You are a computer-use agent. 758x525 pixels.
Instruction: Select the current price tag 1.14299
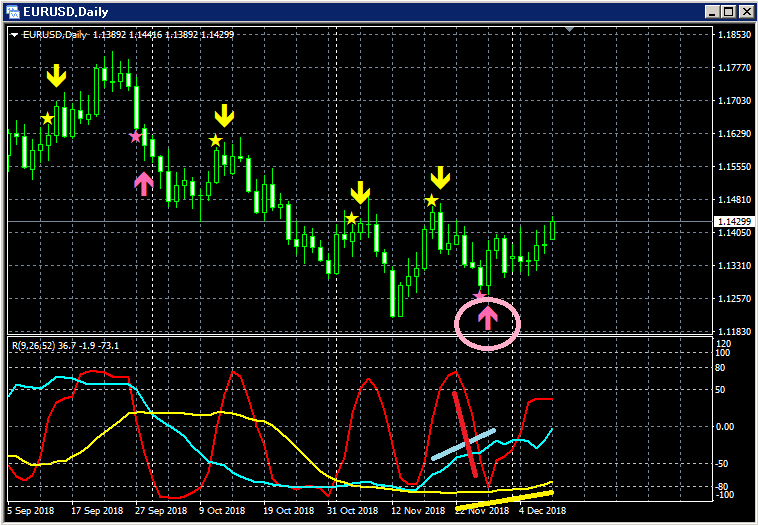tap(734, 222)
